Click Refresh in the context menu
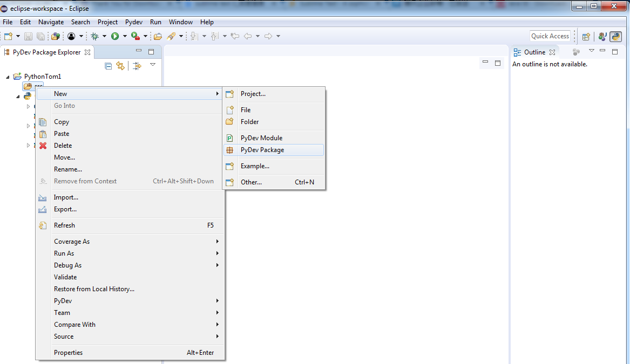The width and height of the screenshot is (630, 364). pyautogui.click(x=65, y=225)
